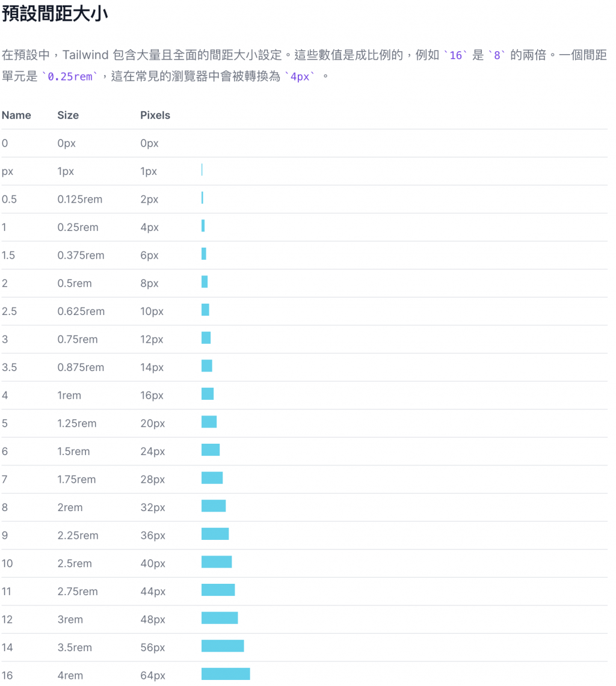The height and width of the screenshot is (686, 616).
Task: Click the 0.75rem size cell
Action: [78, 340]
